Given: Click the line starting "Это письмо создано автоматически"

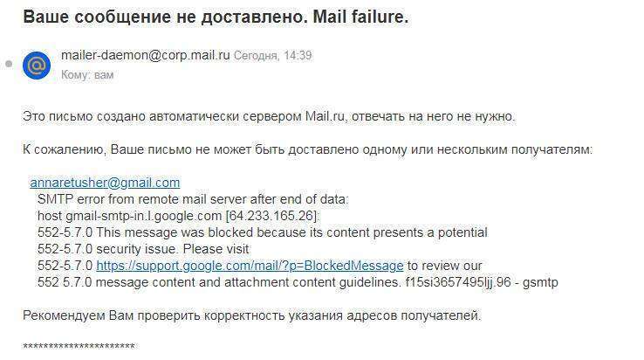Looking at the screenshot, I should pyautogui.click(x=269, y=116).
